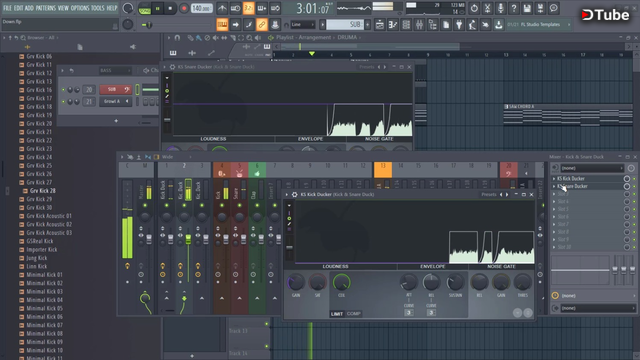The width and height of the screenshot is (640, 360).
Task: Enable the blend recording overdub icon
Action: click(262, 8)
